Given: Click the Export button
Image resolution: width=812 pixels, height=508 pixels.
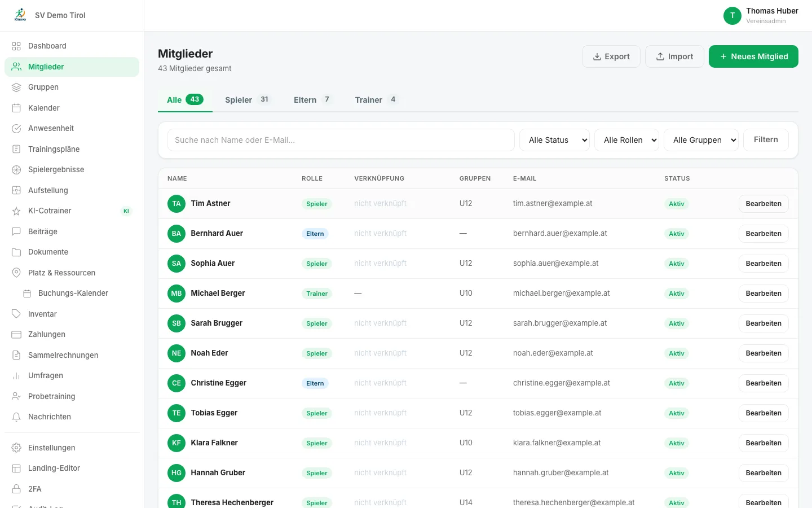Looking at the screenshot, I should 611,56.
